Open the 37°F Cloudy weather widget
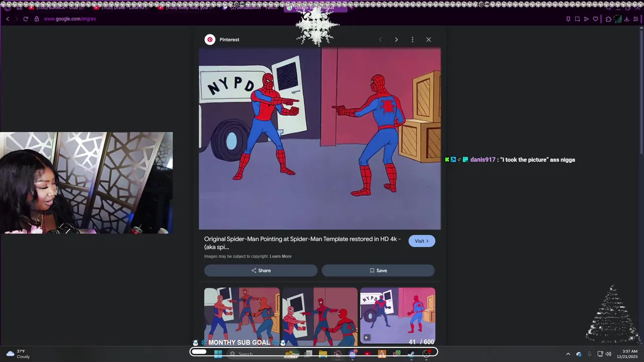The image size is (644, 362). pyautogui.click(x=18, y=354)
